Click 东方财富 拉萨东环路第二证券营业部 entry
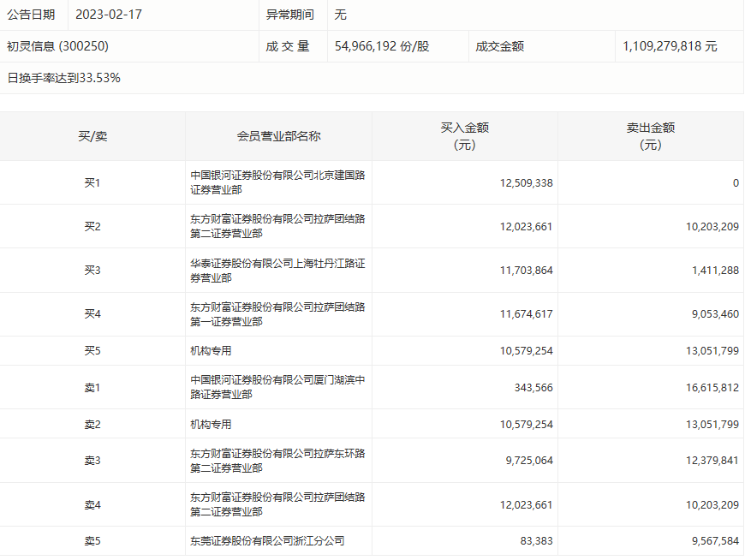Screen dimensions: 745x560 [278, 461]
